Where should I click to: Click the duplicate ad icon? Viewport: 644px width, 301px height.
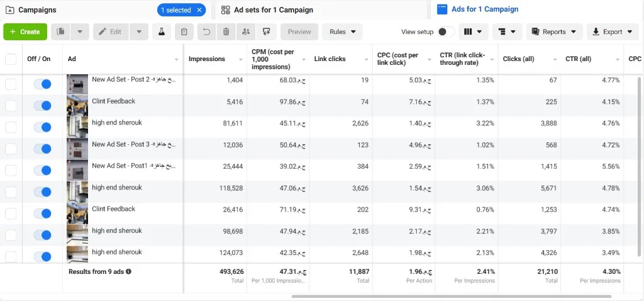[61, 31]
